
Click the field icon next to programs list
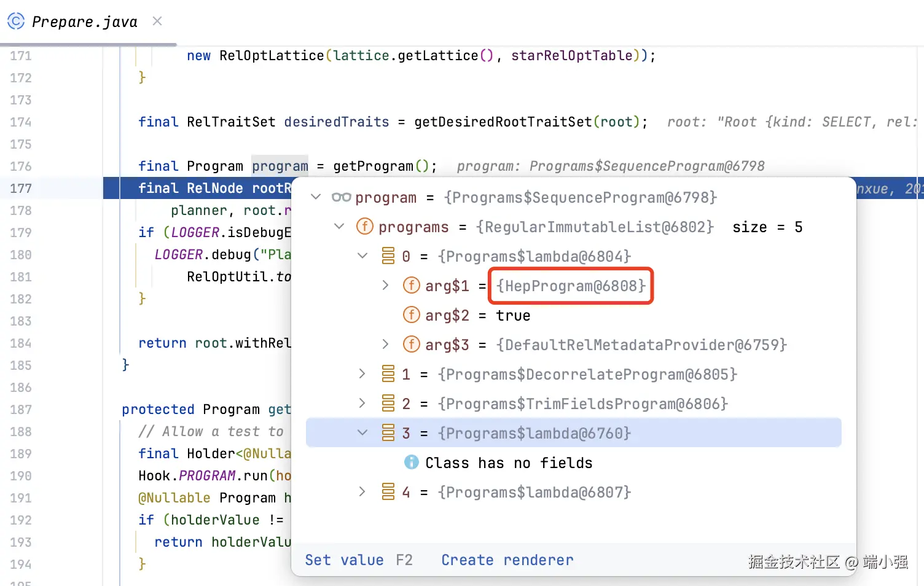tap(364, 226)
